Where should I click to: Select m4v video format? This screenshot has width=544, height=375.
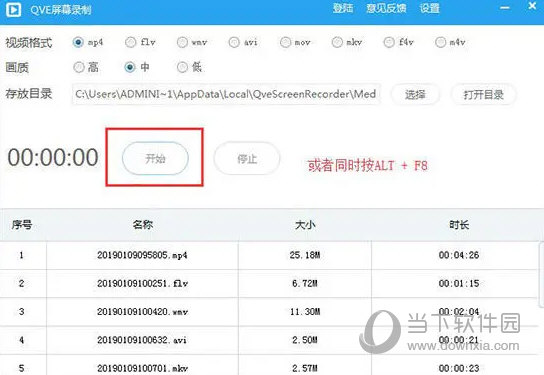click(x=440, y=42)
